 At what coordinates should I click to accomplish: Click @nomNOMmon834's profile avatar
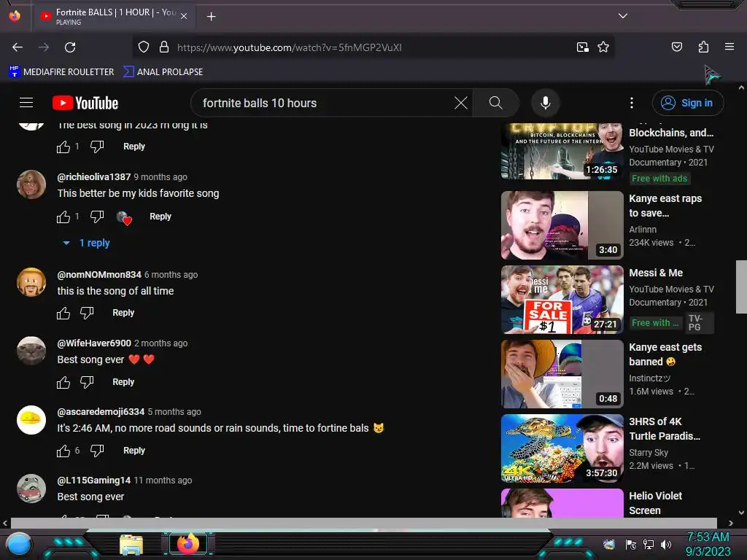(x=31, y=282)
